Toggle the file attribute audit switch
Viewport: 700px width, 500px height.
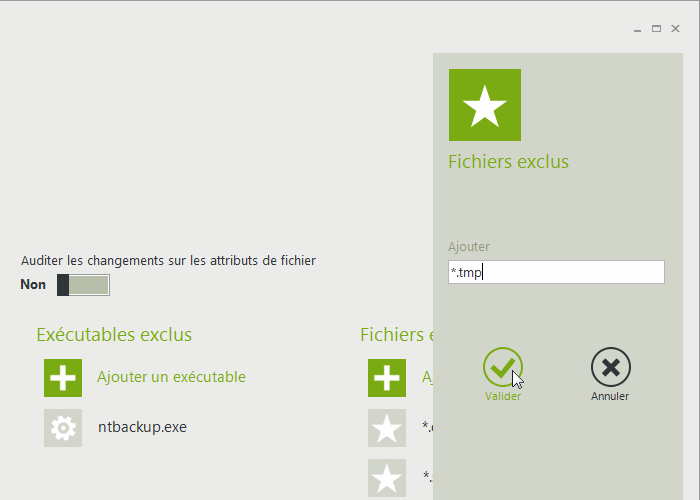(83, 285)
